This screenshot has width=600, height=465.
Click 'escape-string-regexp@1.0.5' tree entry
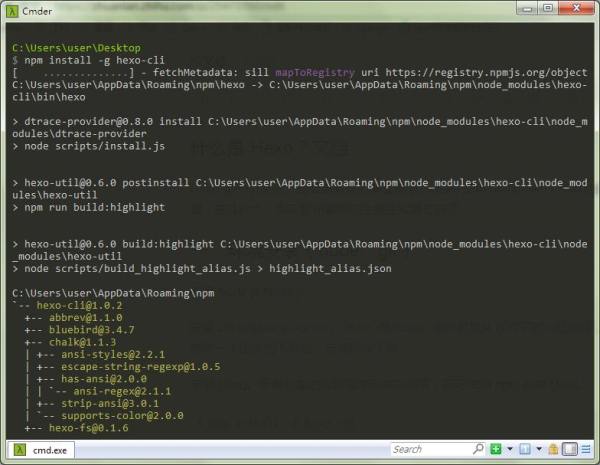140,366
